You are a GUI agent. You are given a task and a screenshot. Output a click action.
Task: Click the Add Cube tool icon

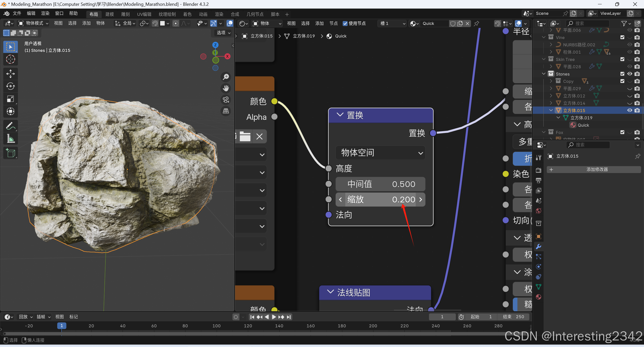click(x=10, y=153)
